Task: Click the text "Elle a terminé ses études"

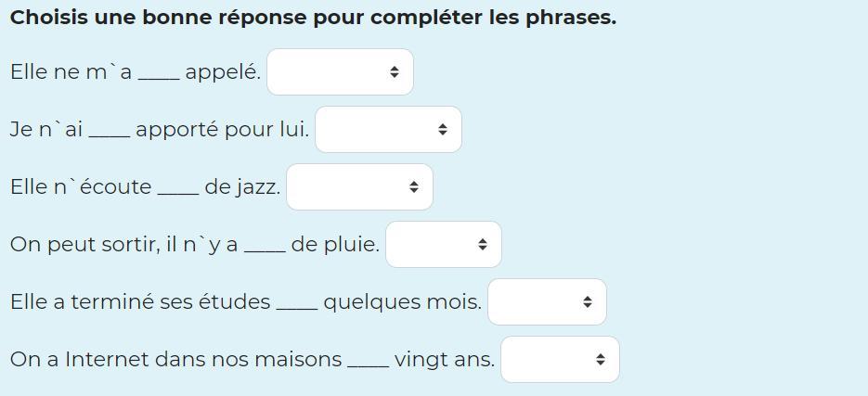Action: pos(140,302)
